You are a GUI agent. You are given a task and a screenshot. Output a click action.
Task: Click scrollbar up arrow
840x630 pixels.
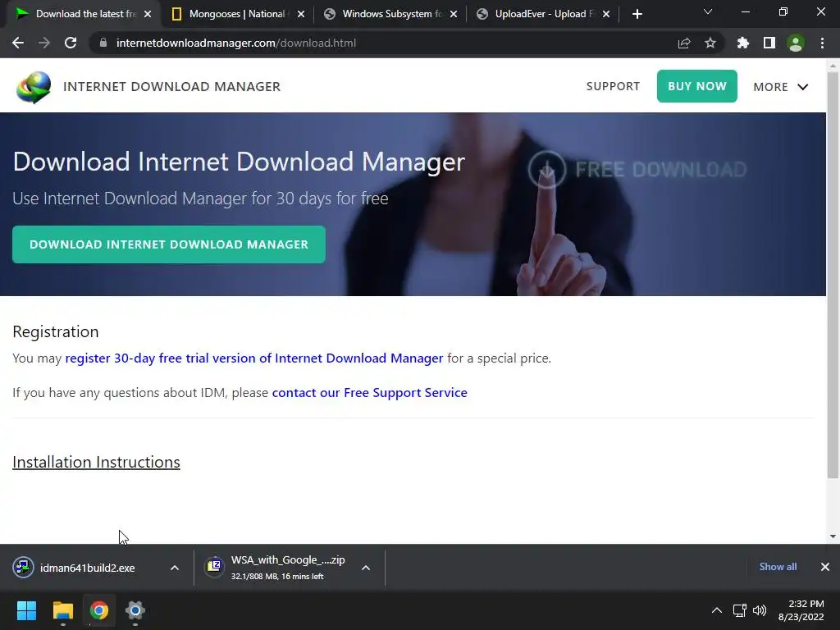(x=833, y=66)
